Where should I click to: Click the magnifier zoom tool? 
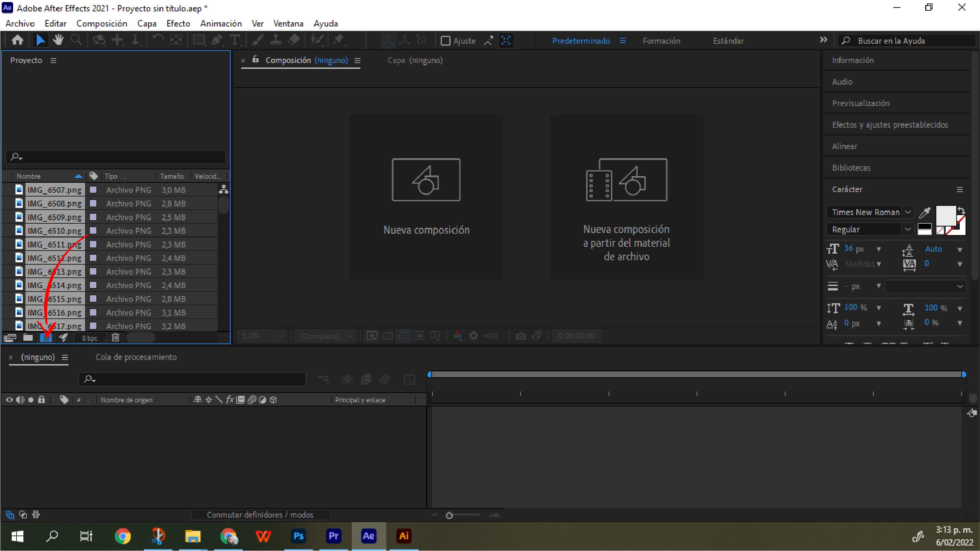coord(76,40)
